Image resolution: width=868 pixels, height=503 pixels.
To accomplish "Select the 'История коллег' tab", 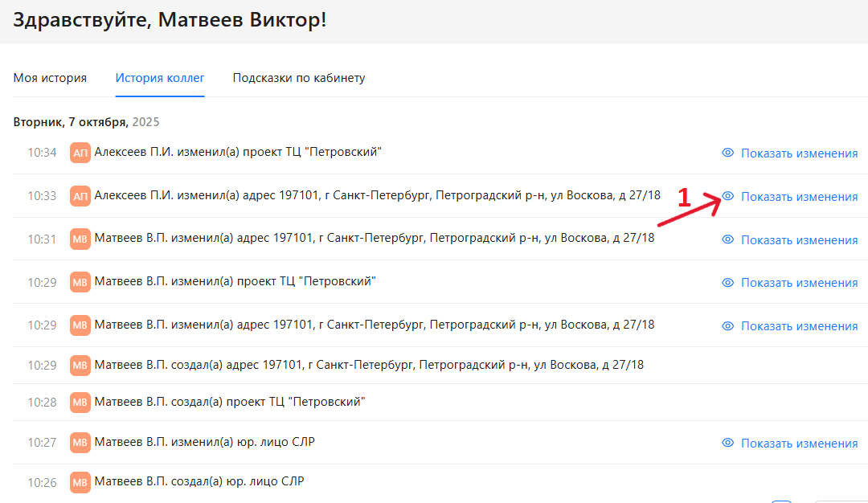I will [159, 77].
